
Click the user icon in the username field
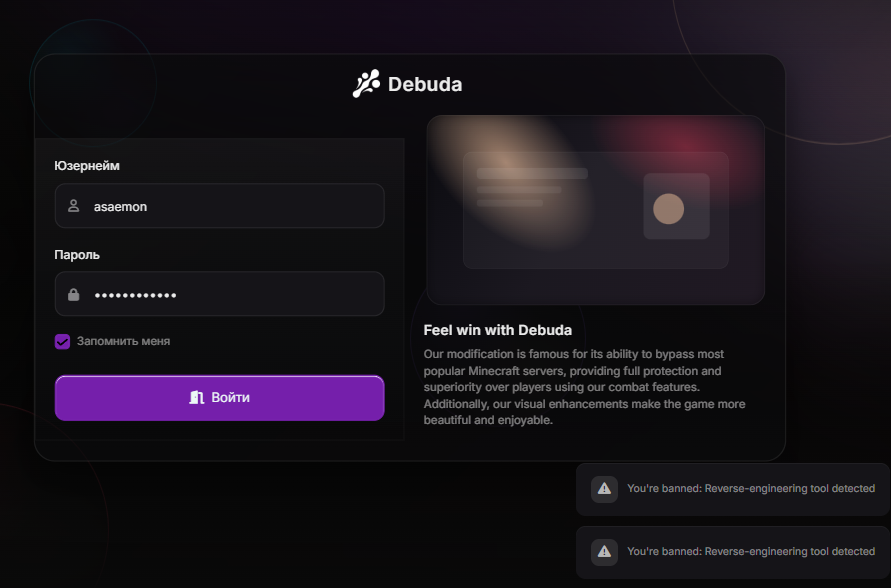click(x=73, y=206)
